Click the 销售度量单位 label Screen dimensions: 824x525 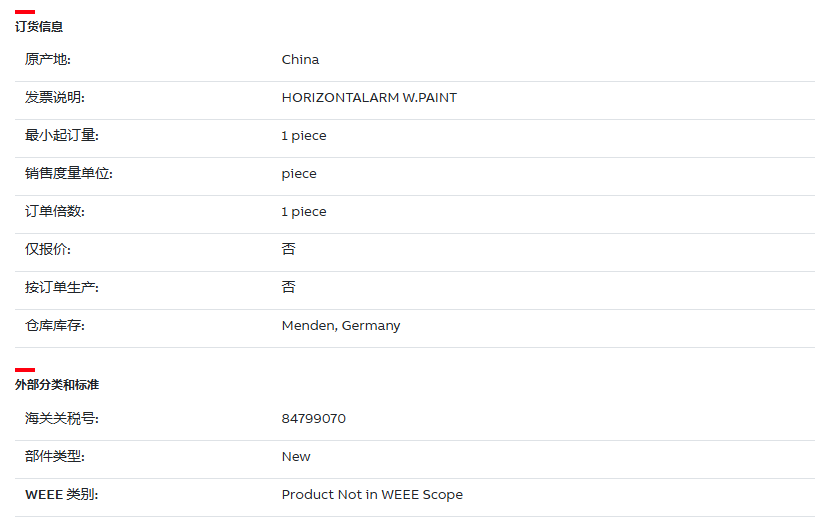pos(69,173)
